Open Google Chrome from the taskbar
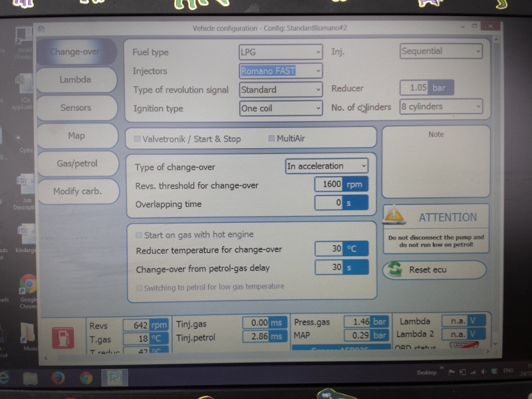This screenshot has width=532, height=399. 86,378
